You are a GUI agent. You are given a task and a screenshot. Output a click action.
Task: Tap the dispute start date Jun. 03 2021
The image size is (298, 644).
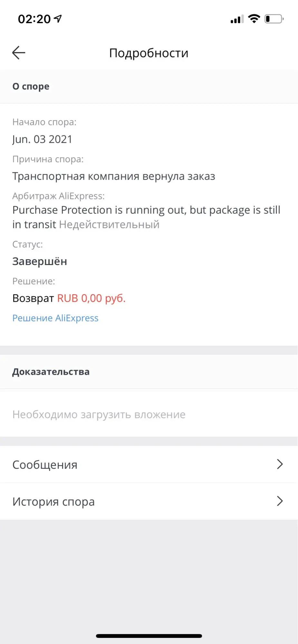[x=42, y=139]
